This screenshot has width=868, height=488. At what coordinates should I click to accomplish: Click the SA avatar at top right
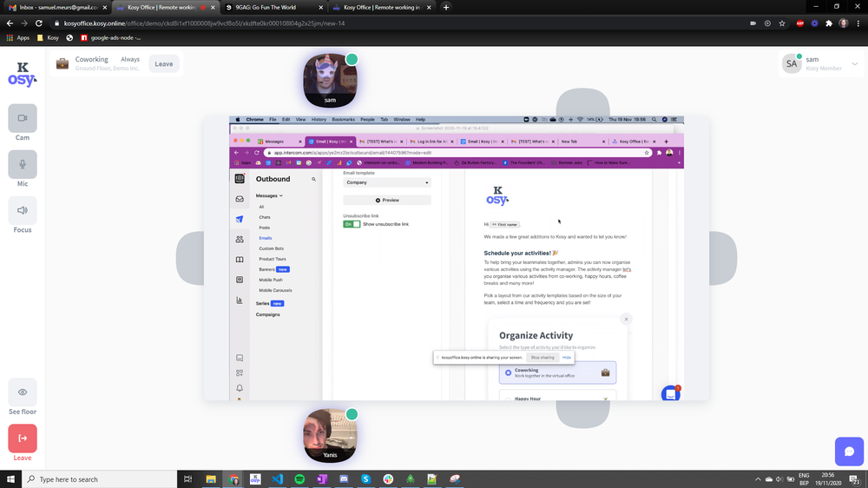tap(792, 63)
